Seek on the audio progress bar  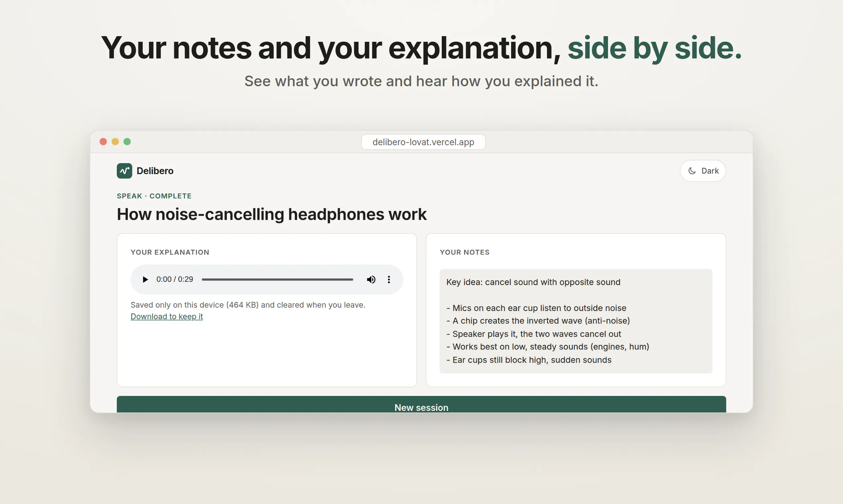pos(277,280)
